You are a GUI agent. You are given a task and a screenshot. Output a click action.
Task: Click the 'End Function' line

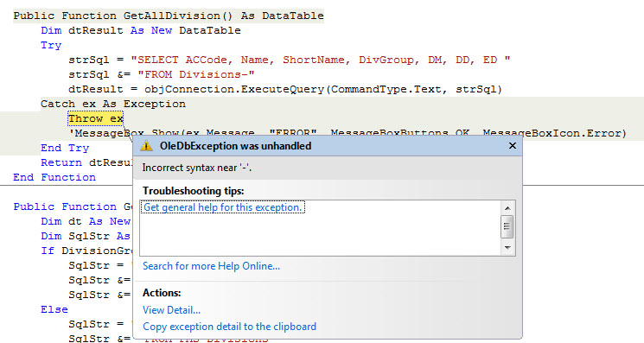click(x=54, y=177)
